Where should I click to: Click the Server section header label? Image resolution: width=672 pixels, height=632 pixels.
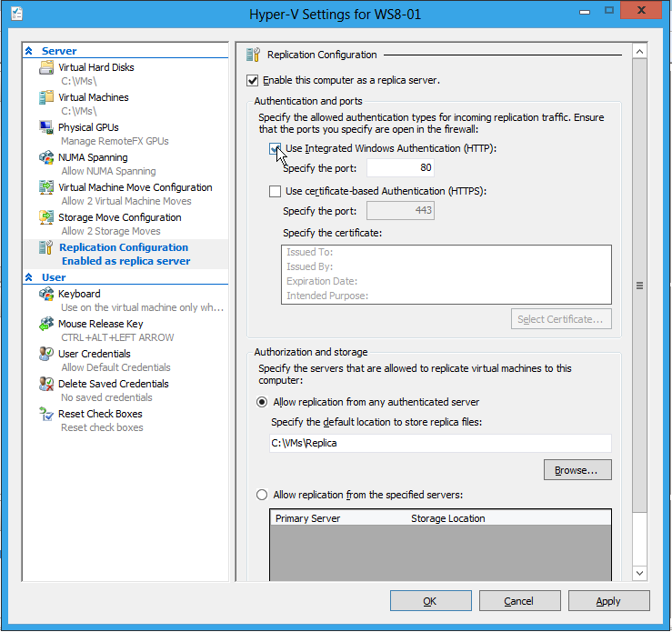pos(59,51)
